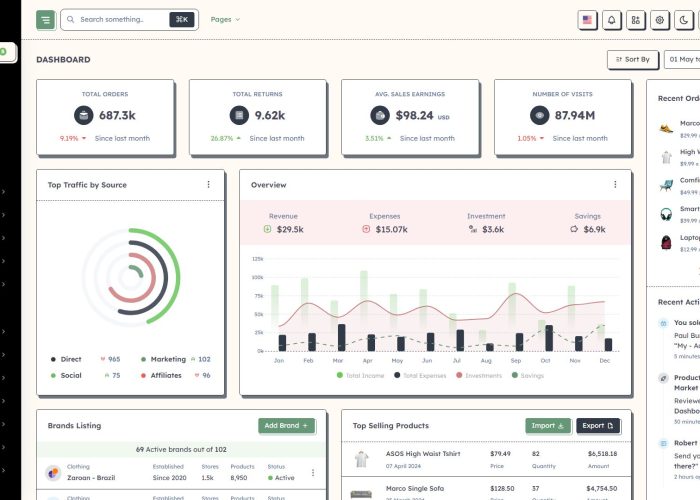700x500 pixels.
Task: Click the Savings piggy icon beside $6.9k
Action: [574, 229]
